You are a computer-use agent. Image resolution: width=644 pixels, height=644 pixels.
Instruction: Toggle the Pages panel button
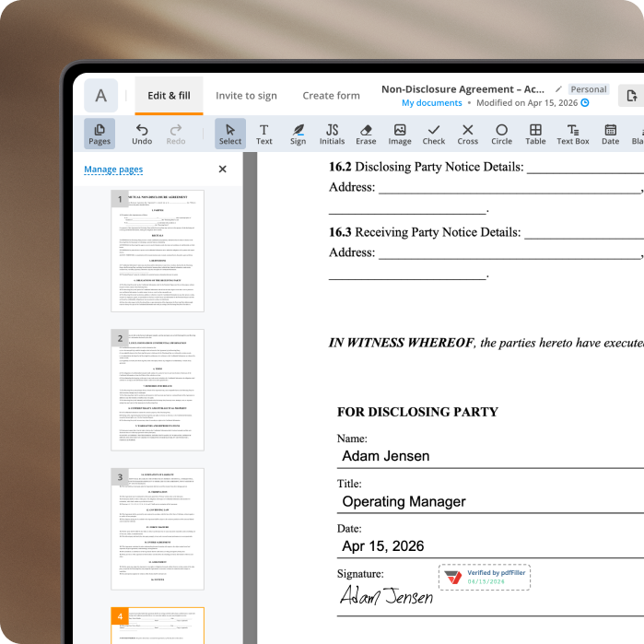click(x=100, y=134)
